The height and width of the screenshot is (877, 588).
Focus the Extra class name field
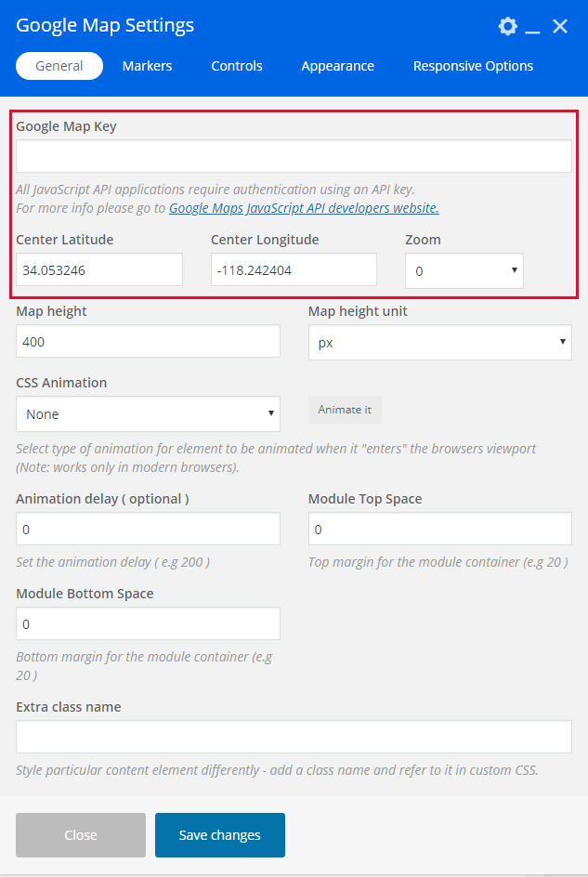294,738
